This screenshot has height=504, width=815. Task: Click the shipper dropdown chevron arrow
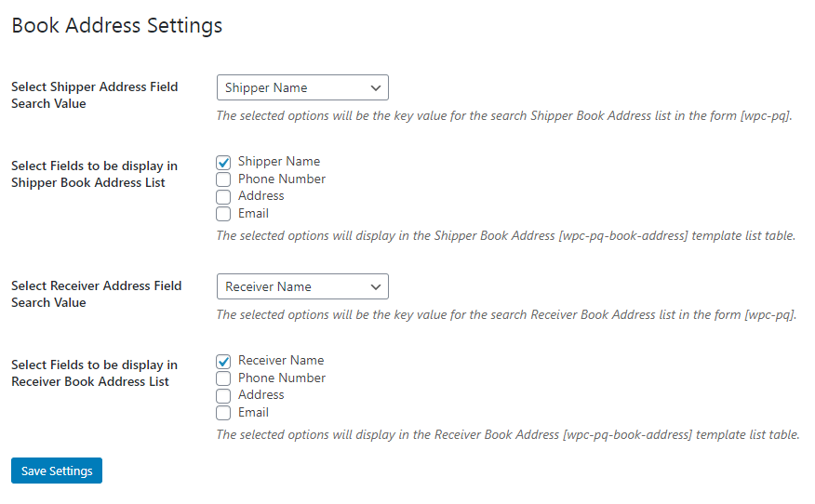(376, 87)
